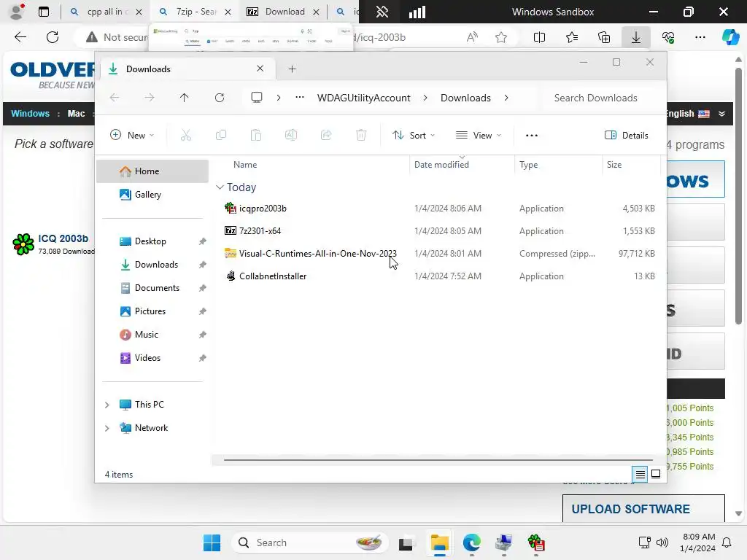The height and width of the screenshot is (560, 747).
Task: Click the Share icon in Explorer toolbar
Action: pos(326,135)
